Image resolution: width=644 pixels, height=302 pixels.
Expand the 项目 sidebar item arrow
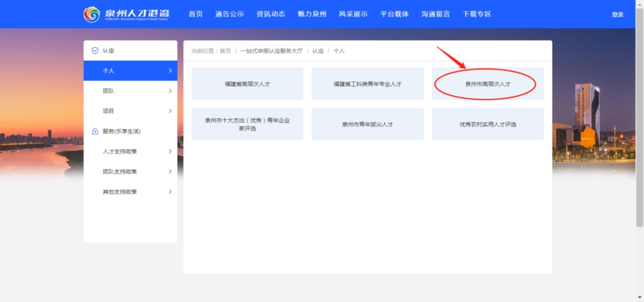170,111
